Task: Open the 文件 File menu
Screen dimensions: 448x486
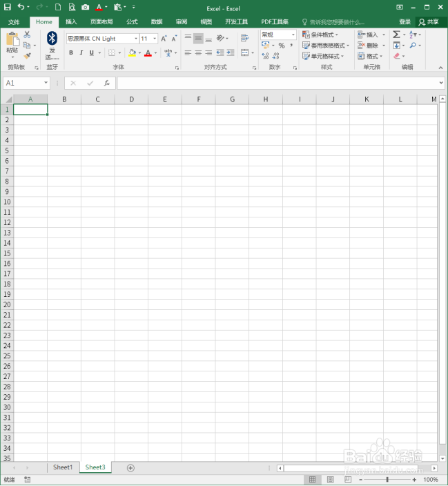Action: click(14, 22)
